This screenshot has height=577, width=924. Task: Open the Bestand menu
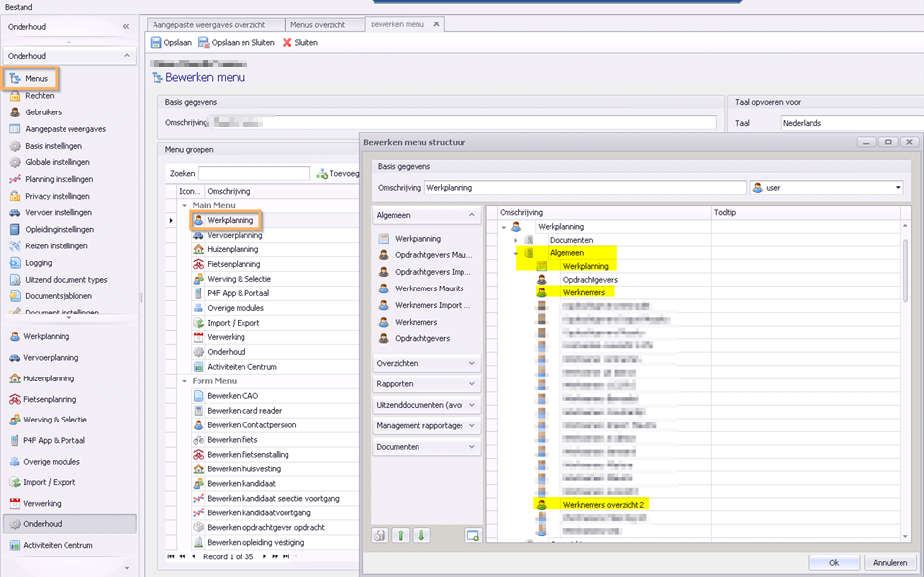coord(18,7)
